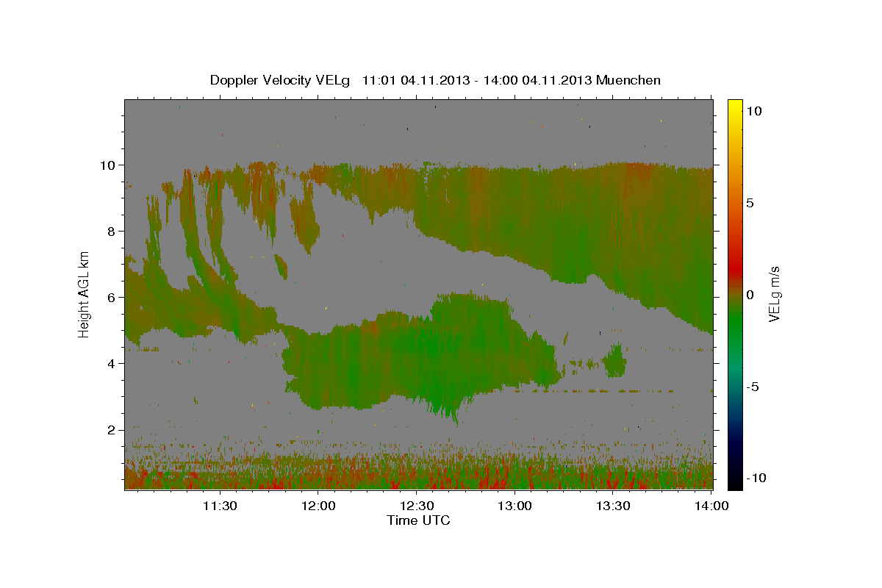
Task: Click the 'Muenchen' location in the title
Action: pos(628,80)
